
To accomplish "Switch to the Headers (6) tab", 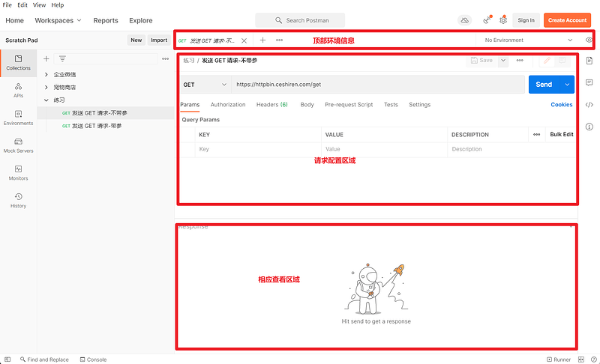I will coord(272,105).
